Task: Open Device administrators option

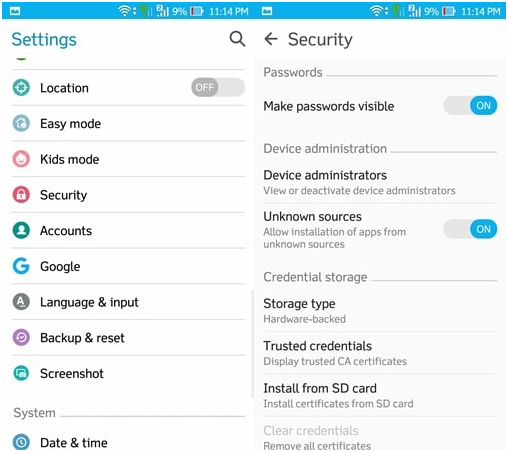Action: point(380,182)
